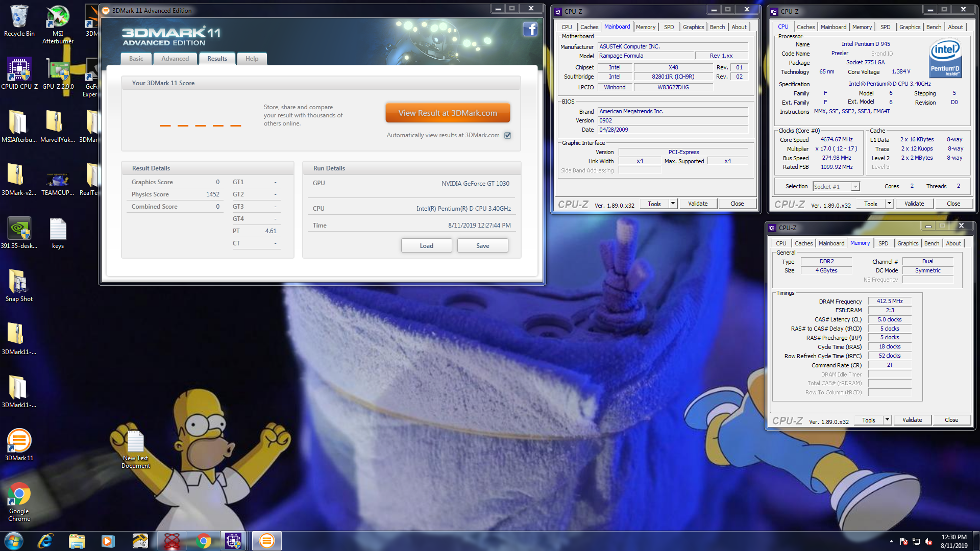Click the Save button in Run Details
This screenshot has height=551, width=980.
(482, 245)
